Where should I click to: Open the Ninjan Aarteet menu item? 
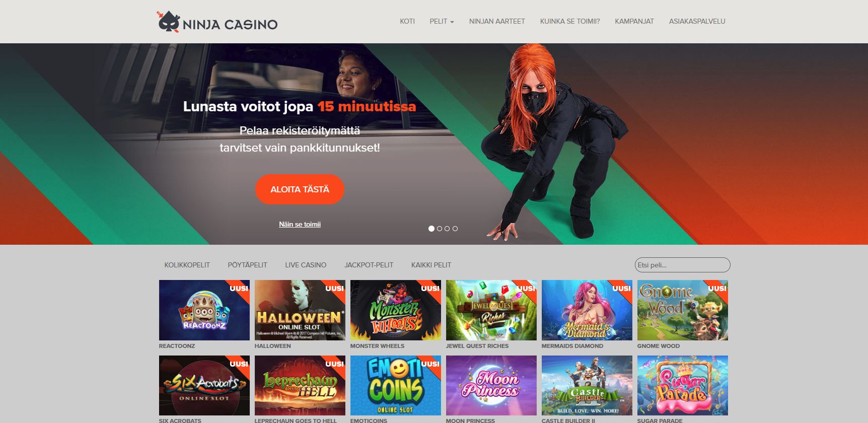pyautogui.click(x=497, y=21)
